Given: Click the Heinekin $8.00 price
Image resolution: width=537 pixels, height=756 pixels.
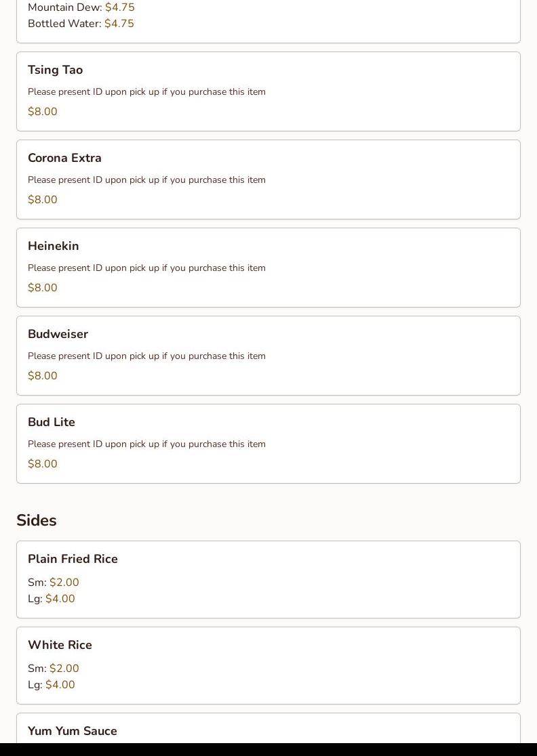Looking at the screenshot, I should coord(43,288).
